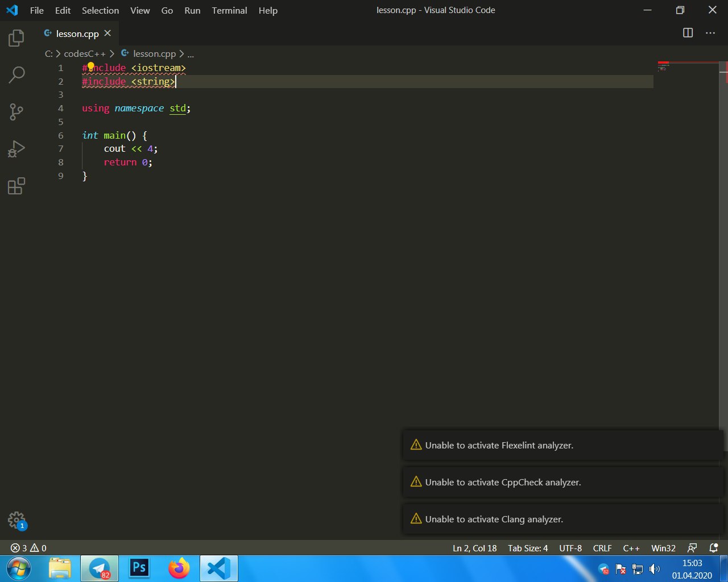Click the main function name
The height and width of the screenshot is (582, 728).
point(114,135)
